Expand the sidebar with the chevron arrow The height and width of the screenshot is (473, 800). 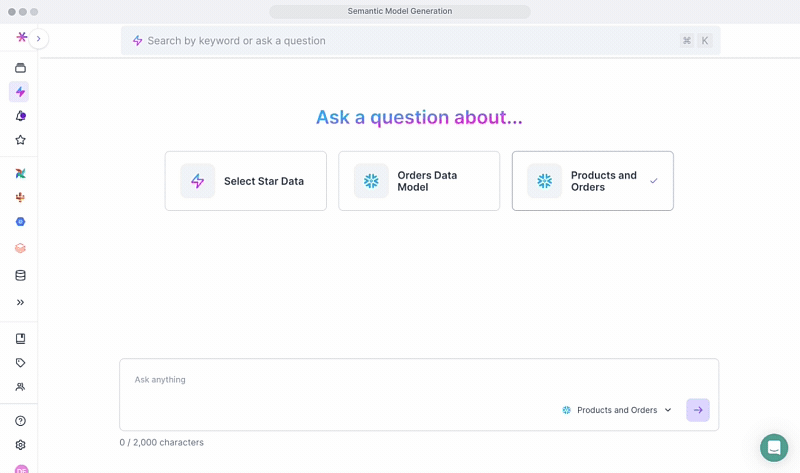pos(38,39)
